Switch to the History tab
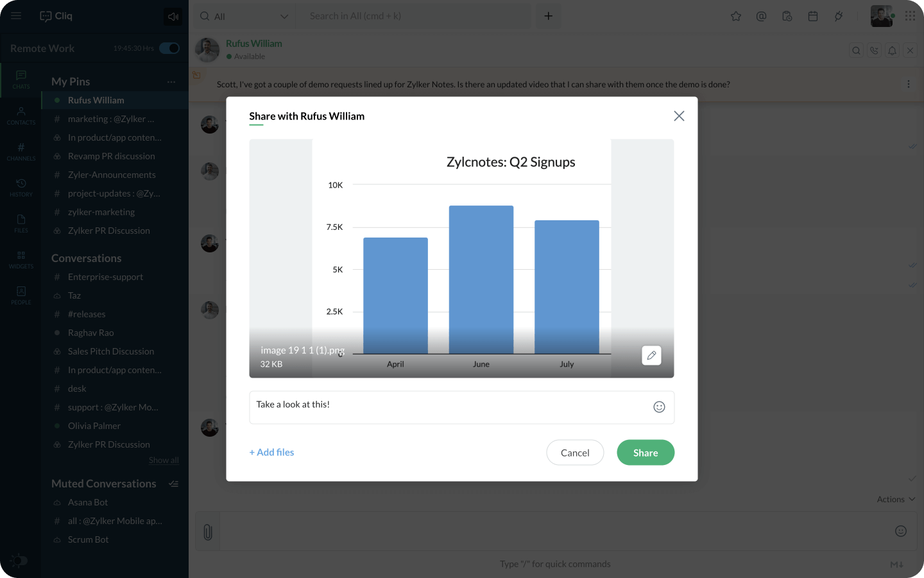 pos(21,188)
